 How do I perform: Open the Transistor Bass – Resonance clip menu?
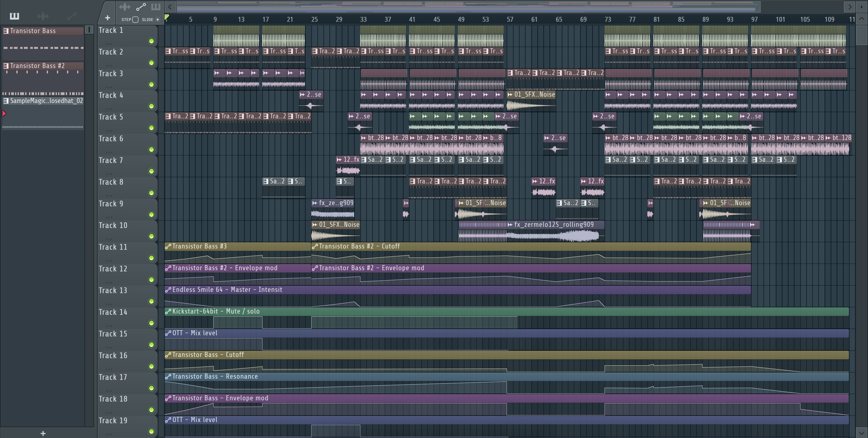168,376
